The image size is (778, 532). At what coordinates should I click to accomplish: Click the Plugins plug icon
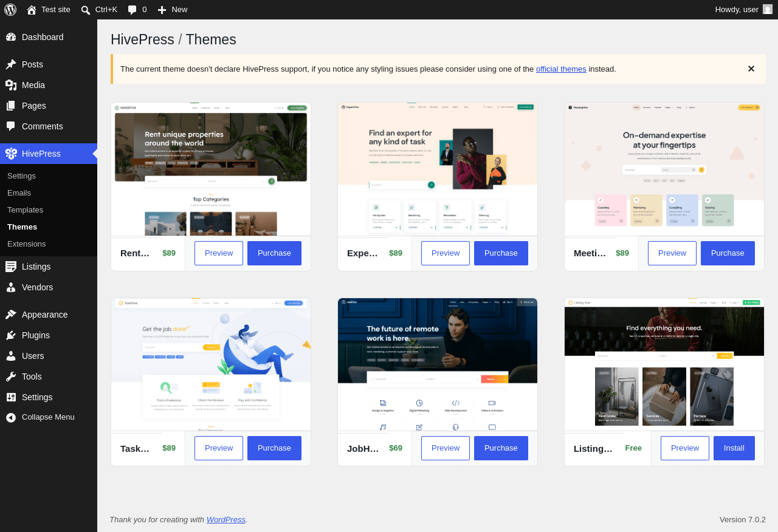(11, 335)
